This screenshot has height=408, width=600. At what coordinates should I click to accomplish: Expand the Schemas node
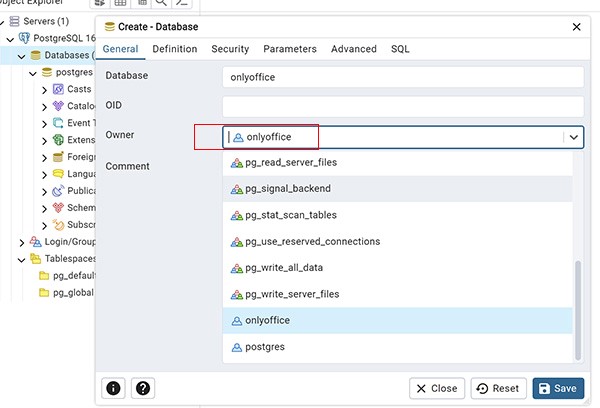44,209
